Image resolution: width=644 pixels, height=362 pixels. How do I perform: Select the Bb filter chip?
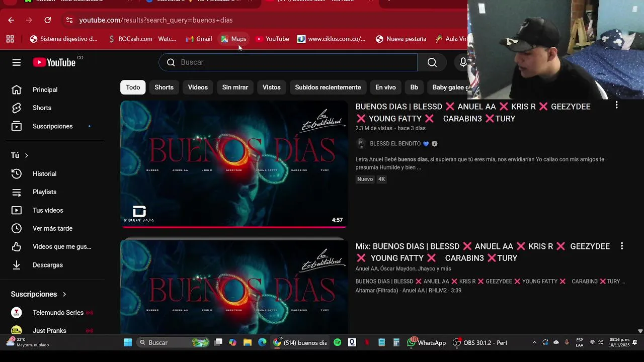click(x=414, y=87)
